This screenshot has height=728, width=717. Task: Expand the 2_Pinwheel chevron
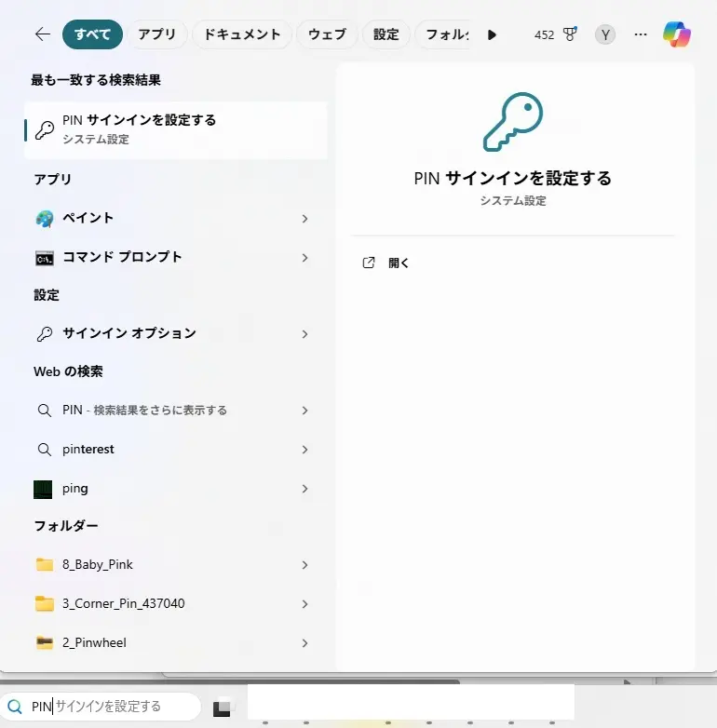tap(304, 643)
